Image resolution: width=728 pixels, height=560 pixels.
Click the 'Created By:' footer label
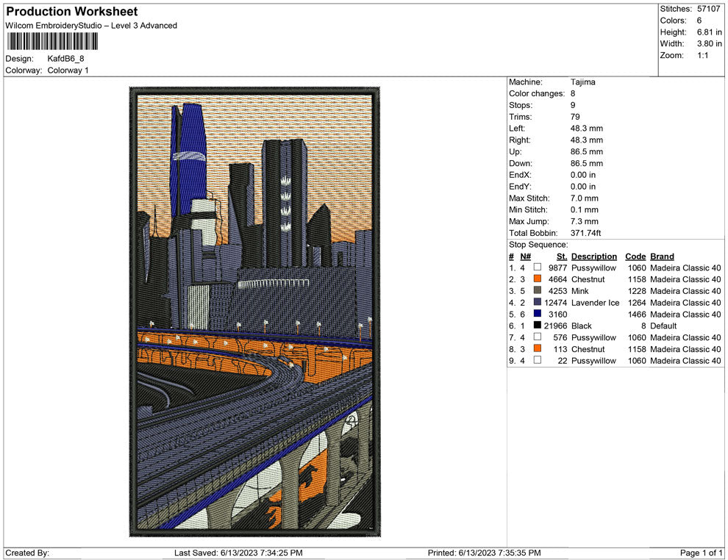point(27,553)
